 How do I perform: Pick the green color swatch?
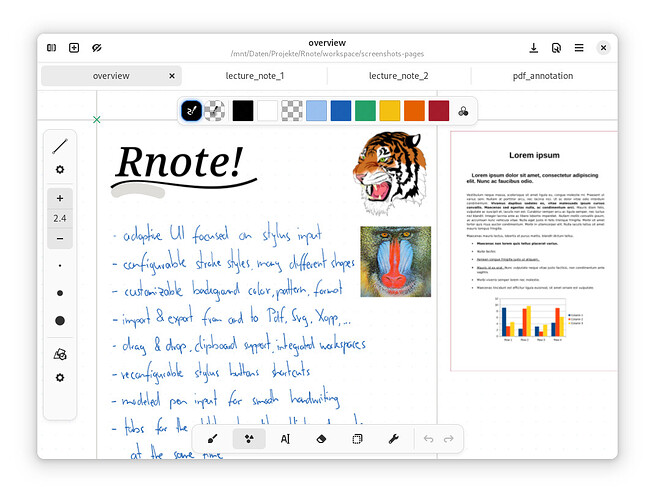[x=365, y=111]
